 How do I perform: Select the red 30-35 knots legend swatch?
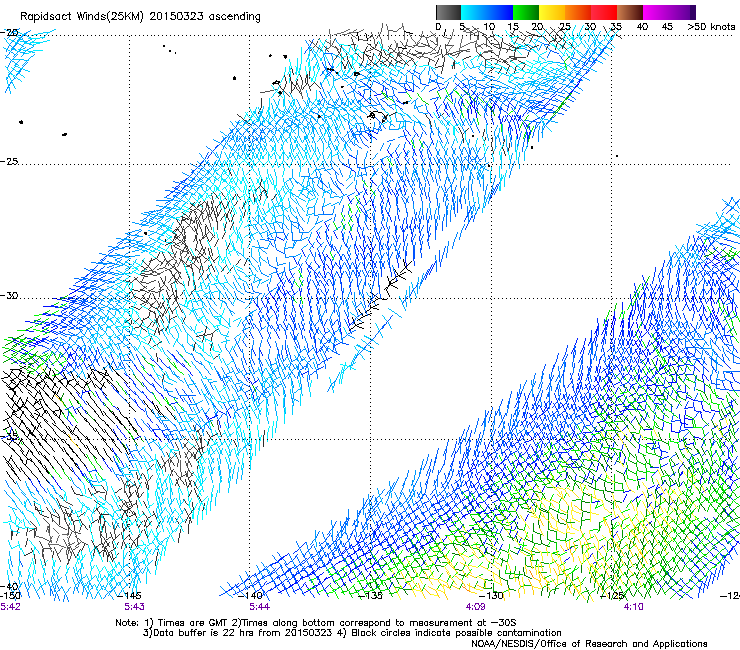coord(604,12)
